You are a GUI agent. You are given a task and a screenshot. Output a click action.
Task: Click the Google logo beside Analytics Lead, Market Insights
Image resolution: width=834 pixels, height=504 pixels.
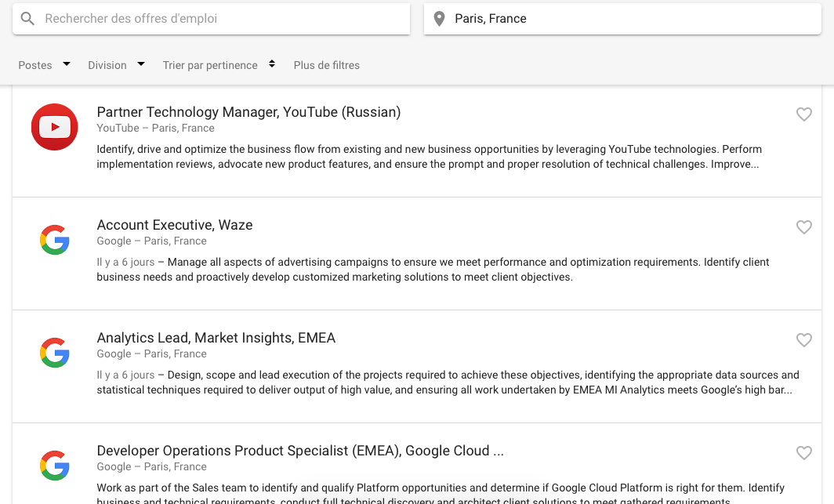point(54,353)
